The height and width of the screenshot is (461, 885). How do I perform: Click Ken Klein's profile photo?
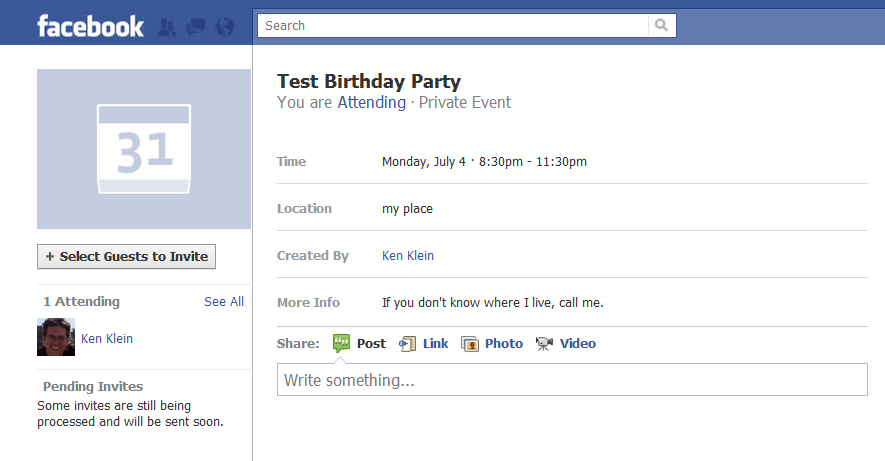(x=56, y=337)
